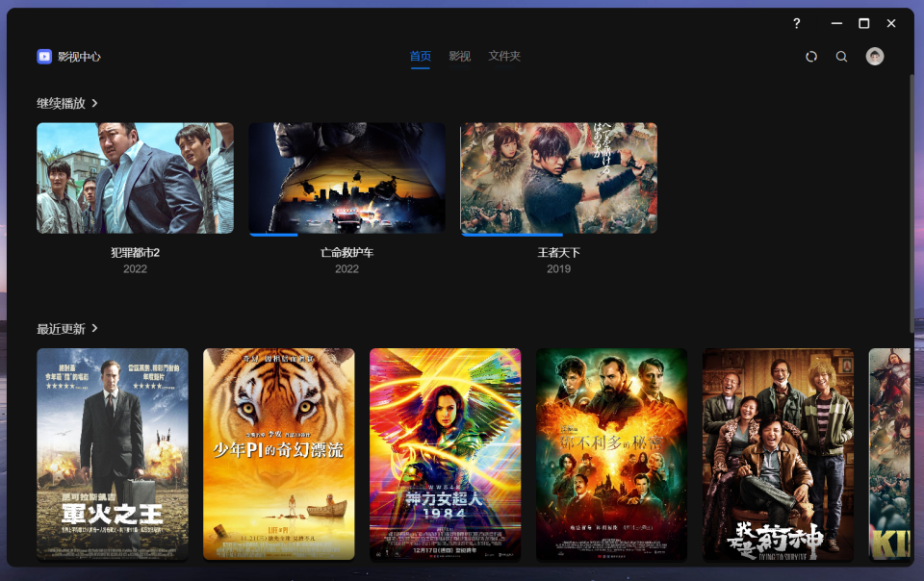Resume playing 犯罪都市2 thumbnail
The width and height of the screenshot is (924, 581).
pyautogui.click(x=135, y=178)
